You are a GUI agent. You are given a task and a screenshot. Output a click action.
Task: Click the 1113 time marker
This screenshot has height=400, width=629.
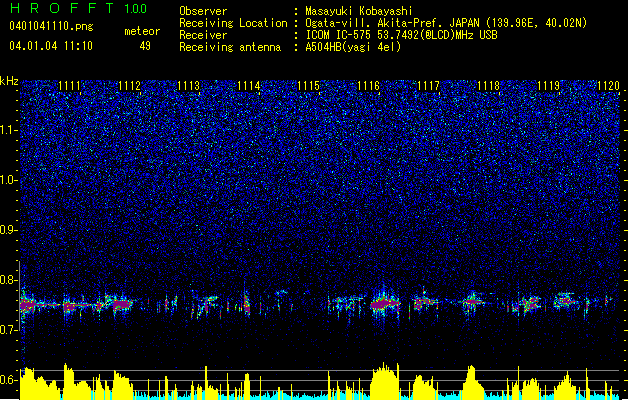[189, 86]
